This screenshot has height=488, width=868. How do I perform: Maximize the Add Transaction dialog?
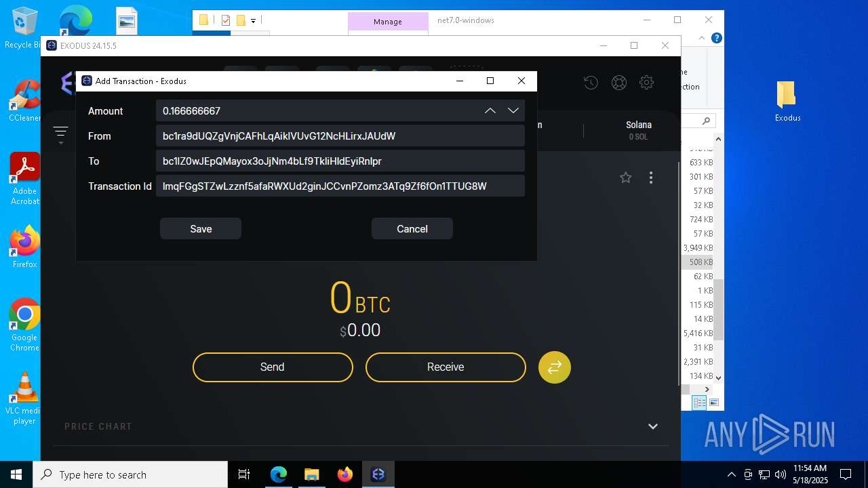(490, 81)
